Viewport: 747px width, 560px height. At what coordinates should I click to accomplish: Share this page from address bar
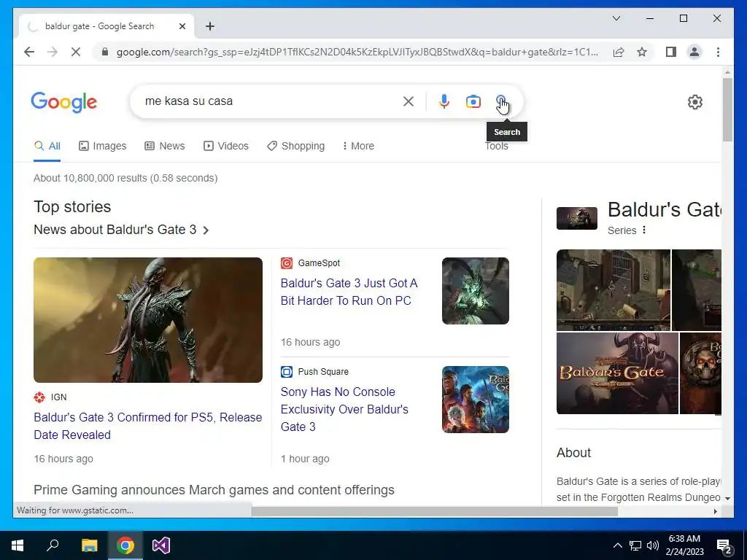click(x=619, y=52)
